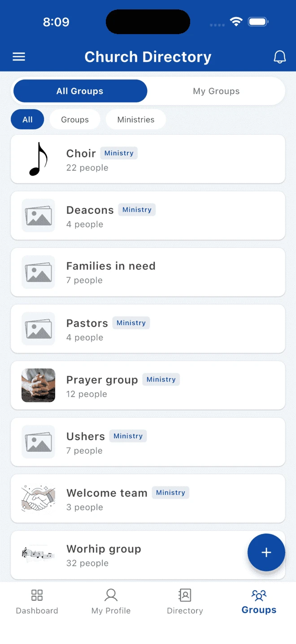Activate the Ministries filter chip

pyautogui.click(x=135, y=119)
